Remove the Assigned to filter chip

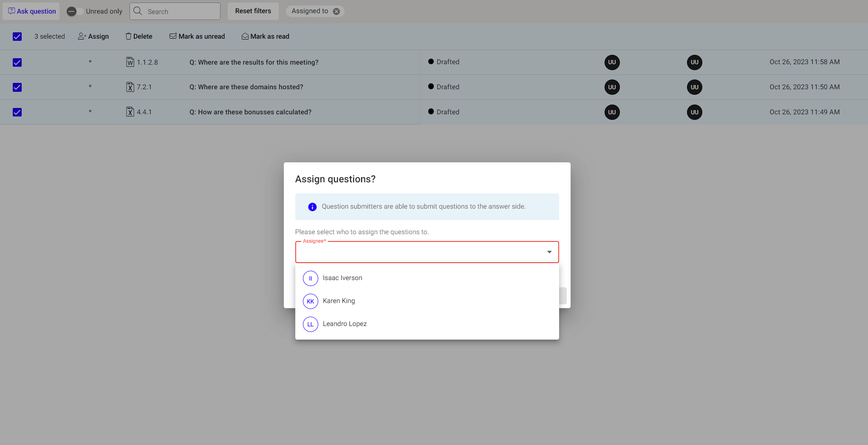pos(336,11)
